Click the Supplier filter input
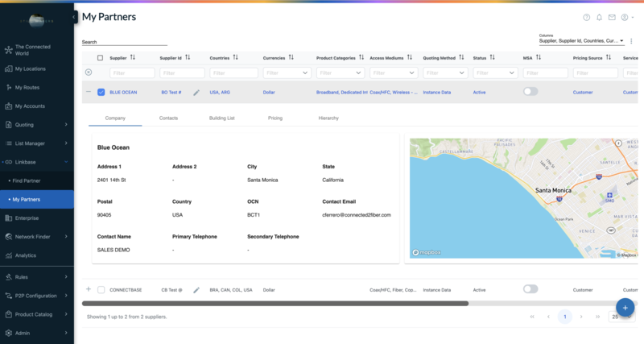Viewport: 644px width, 344px height. pyautogui.click(x=132, y=73)
